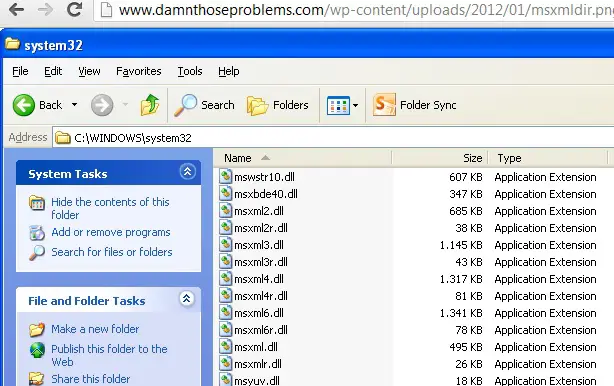Open the Help menu
The width and height of the screenshot is (614, 386).
tap(229, 71)
